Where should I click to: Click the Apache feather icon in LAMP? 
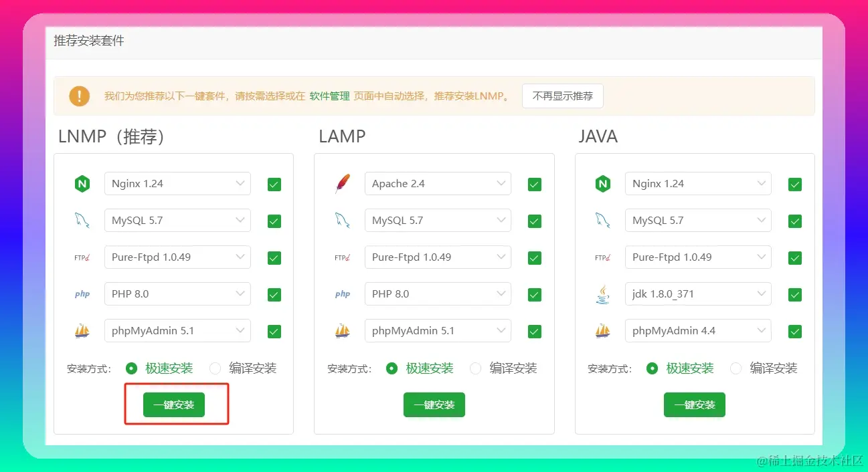(342, 184)
